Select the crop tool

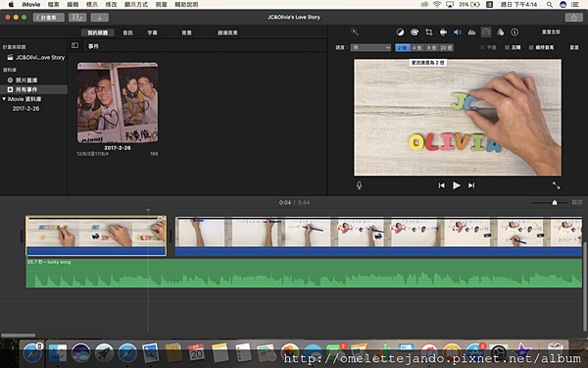point(428,32)
